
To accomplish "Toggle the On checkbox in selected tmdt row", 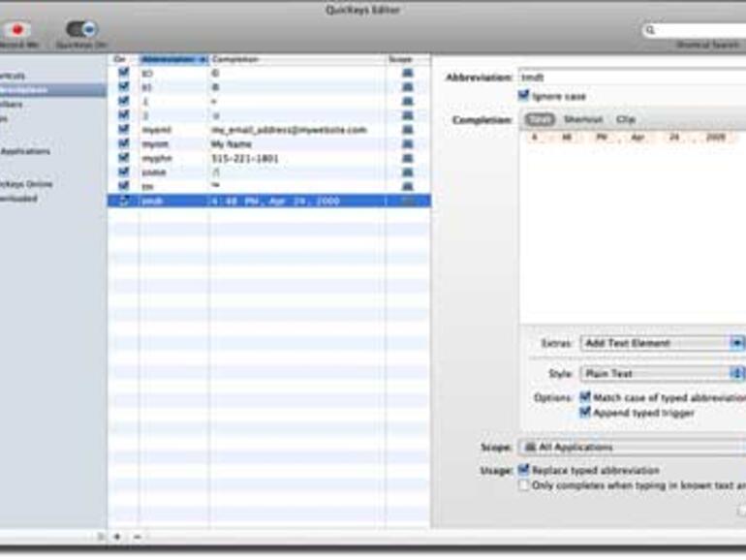I will [x=123, y=201].
